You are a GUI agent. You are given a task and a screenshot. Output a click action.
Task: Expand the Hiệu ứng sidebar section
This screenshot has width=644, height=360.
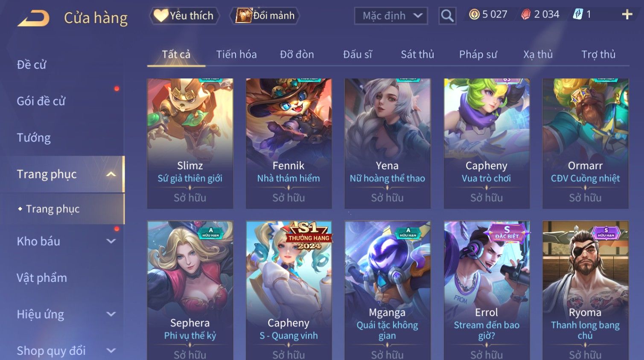coord(111,314)
